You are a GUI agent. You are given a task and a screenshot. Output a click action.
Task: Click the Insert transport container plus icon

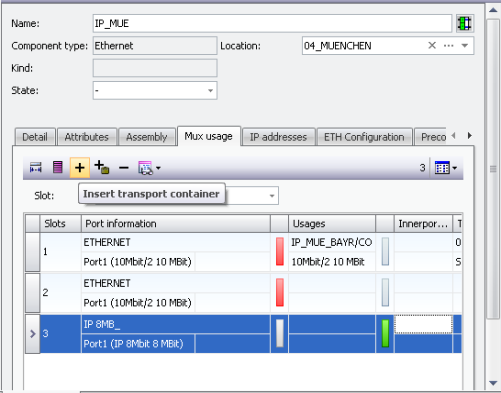80,167
